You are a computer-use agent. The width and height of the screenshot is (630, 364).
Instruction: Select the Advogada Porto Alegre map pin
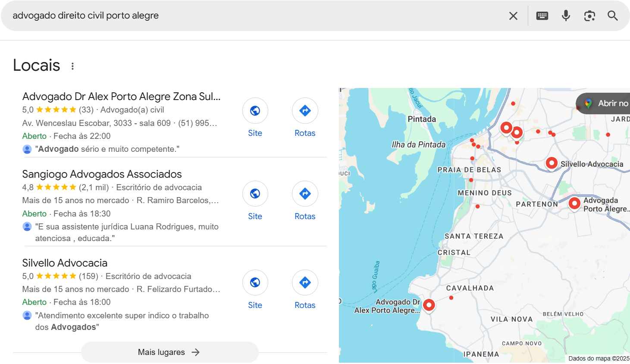tap(574, 203)
